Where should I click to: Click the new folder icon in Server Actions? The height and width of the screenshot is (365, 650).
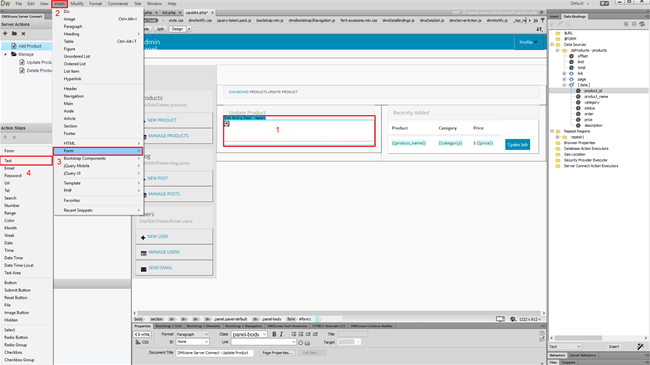click(14, 34)
